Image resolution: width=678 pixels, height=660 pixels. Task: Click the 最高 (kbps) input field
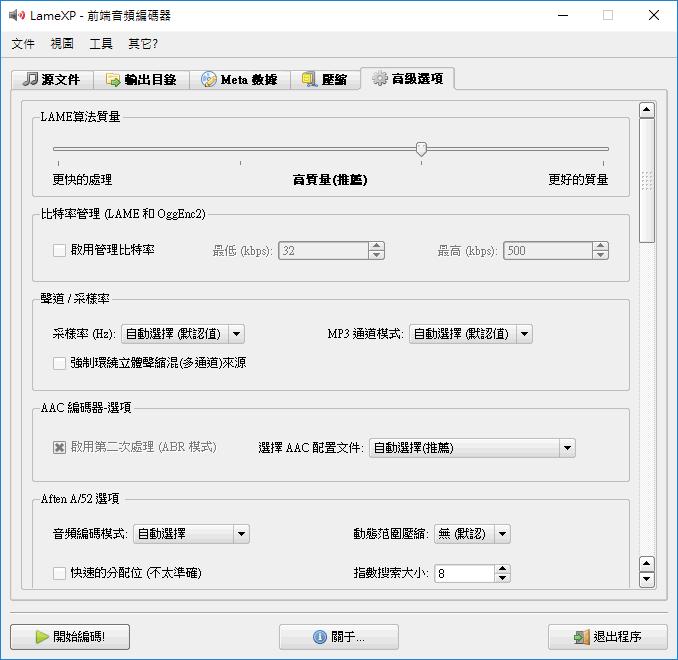pyautogui.click(x=548, y=251)
